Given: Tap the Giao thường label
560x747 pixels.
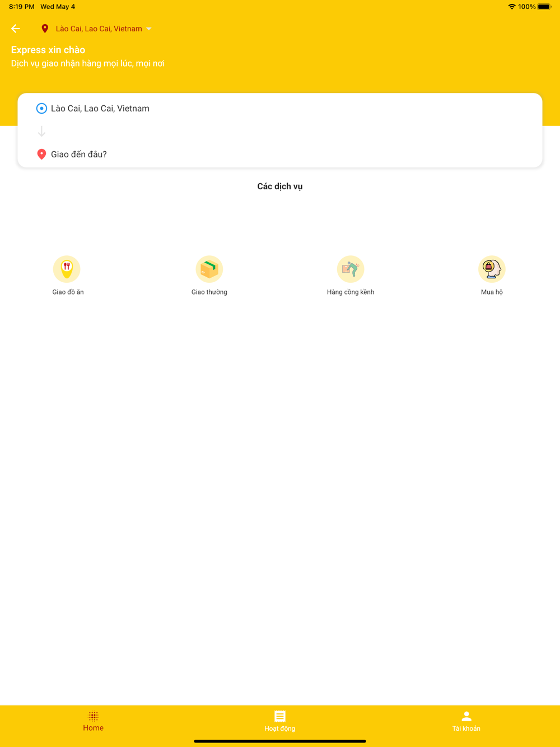Looking at the screenshot, I should (209, 292).
